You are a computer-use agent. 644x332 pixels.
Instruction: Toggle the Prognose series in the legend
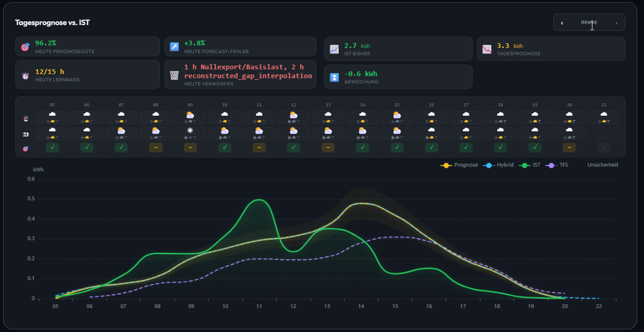coord(459,165)
